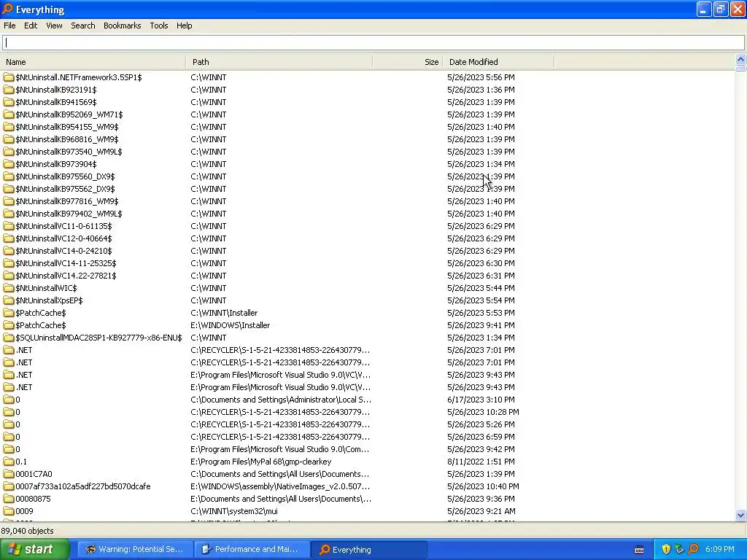The height and width of the screenshot is (560, 747).
Task: Click the Everything magnifier icon in the title bar
Action: [x=7, y=9]
